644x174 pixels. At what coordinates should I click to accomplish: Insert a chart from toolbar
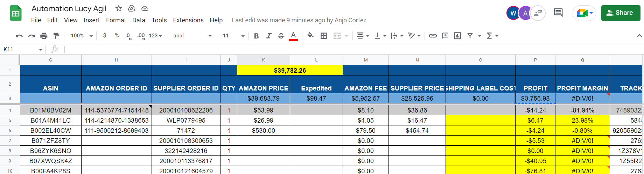457,36
